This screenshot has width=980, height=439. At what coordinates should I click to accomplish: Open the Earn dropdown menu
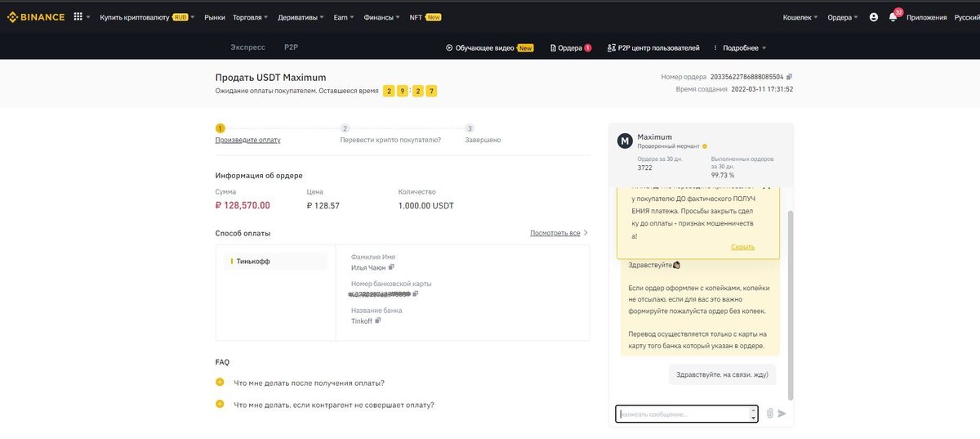(343, 16)
